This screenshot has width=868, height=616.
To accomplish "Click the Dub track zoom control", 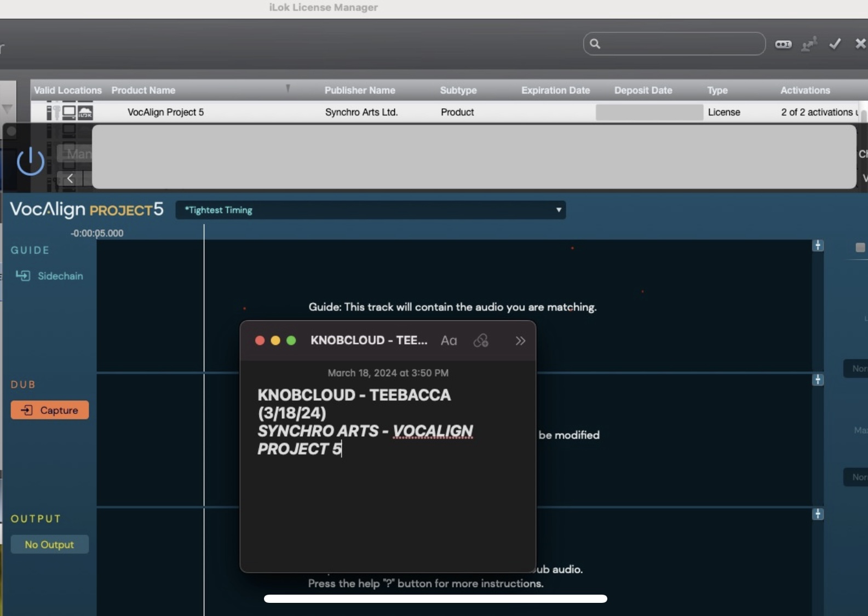I will click(x=818, y=379).
